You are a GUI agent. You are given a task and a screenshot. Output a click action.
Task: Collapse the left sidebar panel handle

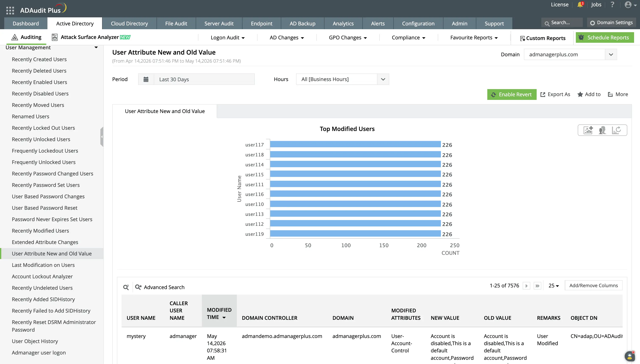(102, 137)
